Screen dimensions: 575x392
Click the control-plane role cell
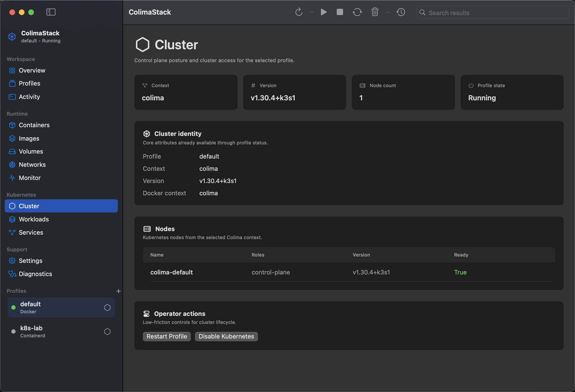click(x=271, y=272)
